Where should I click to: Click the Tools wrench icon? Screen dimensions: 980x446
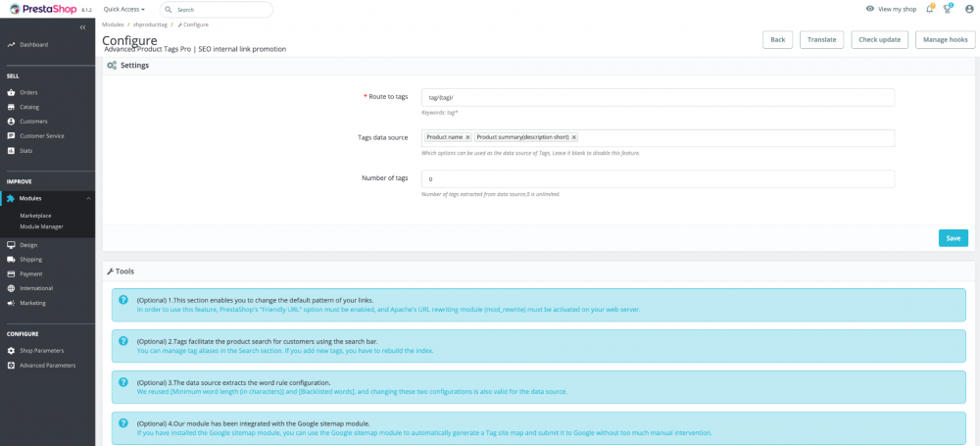tap(110, 272)
